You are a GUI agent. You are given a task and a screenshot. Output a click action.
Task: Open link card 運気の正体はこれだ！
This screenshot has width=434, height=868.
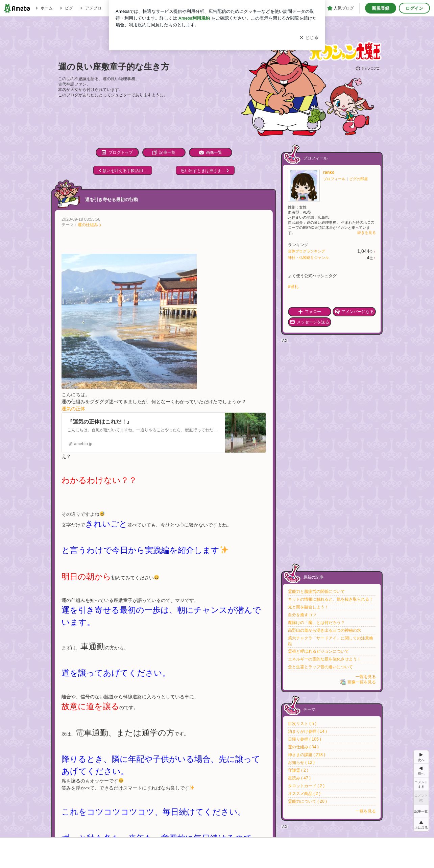[164, 433]
